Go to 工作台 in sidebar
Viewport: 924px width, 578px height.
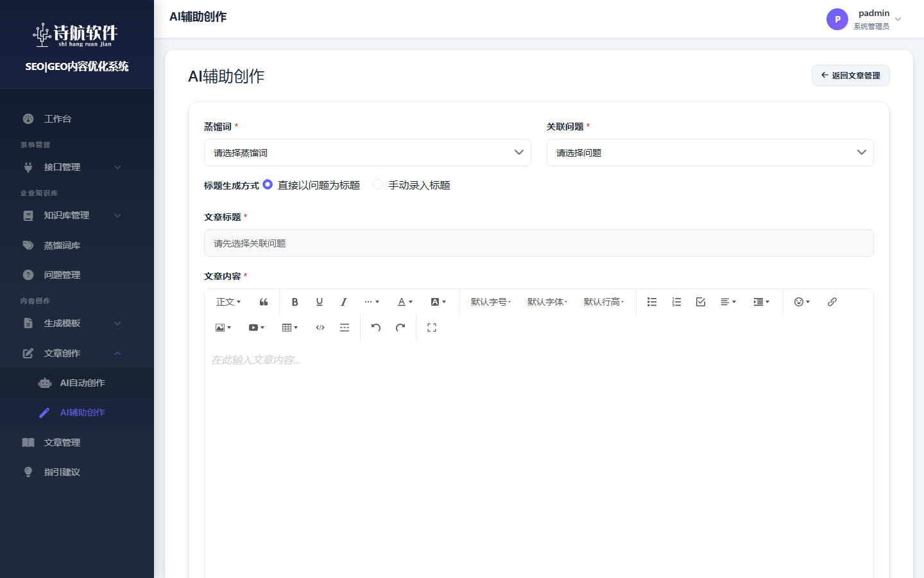77,119
